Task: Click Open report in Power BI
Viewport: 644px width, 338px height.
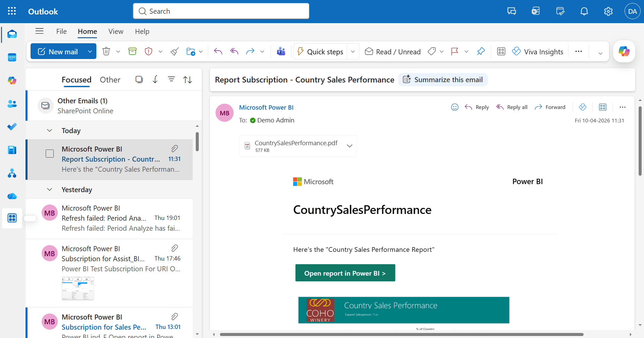Action: pos(345,273)
